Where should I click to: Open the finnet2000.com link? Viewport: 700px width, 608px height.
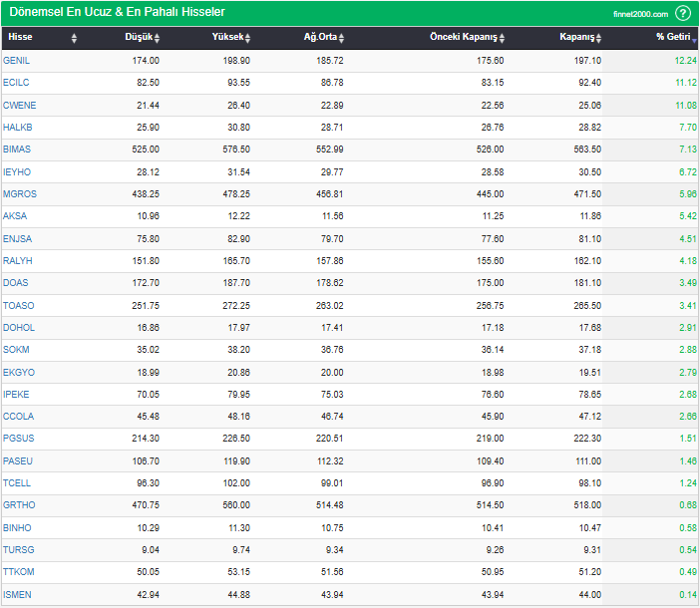click(640, 14)
